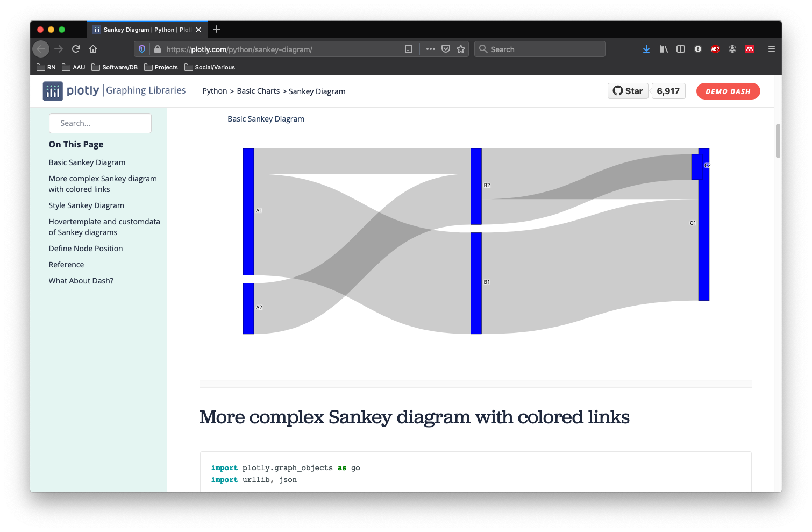Open the Software/DB bookmarks folder
This screenshot has width=812, height=532.
[x=115, y=67]
